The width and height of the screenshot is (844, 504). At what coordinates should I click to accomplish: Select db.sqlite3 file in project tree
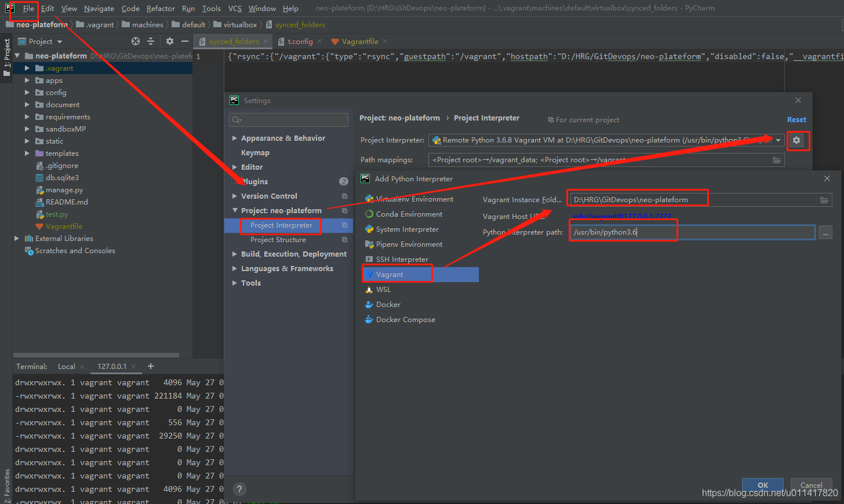click(62, 177)
